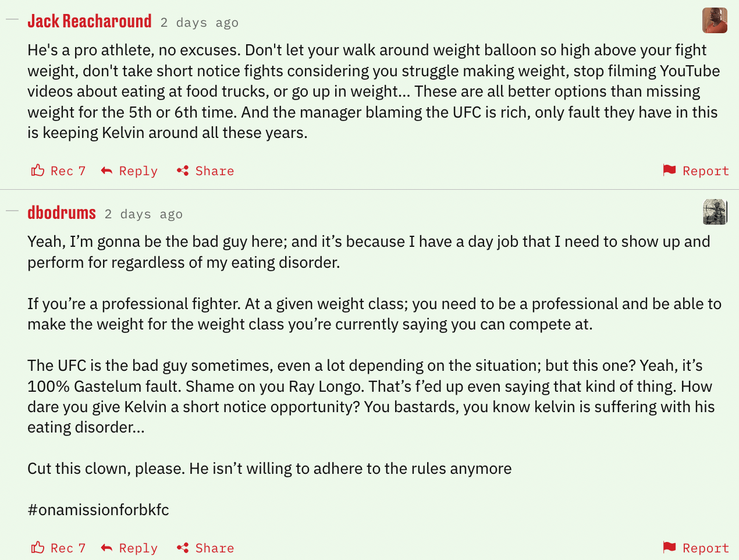
Task: Open dbodrums' profile avatar
Action: point(715,212)
